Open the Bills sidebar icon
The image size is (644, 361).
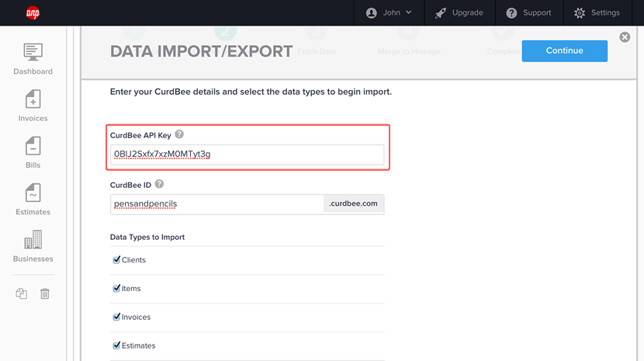(33, 146)
